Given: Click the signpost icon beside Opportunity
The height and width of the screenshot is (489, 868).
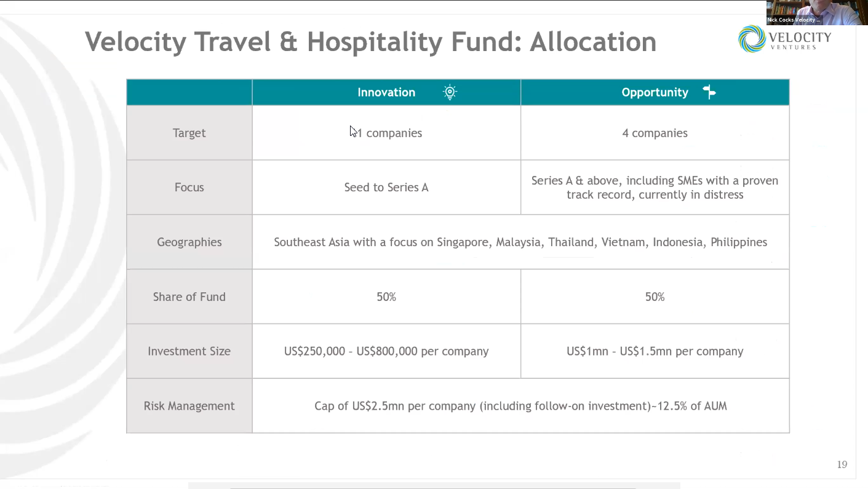Looking at the screenshot, I should click(x=709, y=92).
